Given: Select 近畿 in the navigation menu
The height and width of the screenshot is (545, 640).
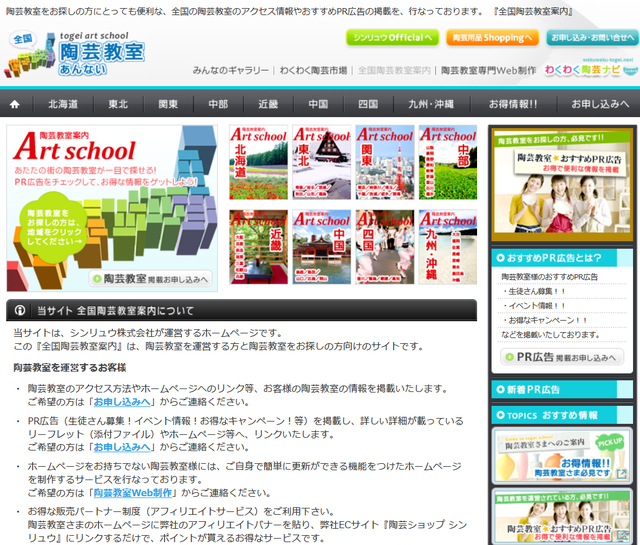Looking at the screenshot, I should click(268, 104).
